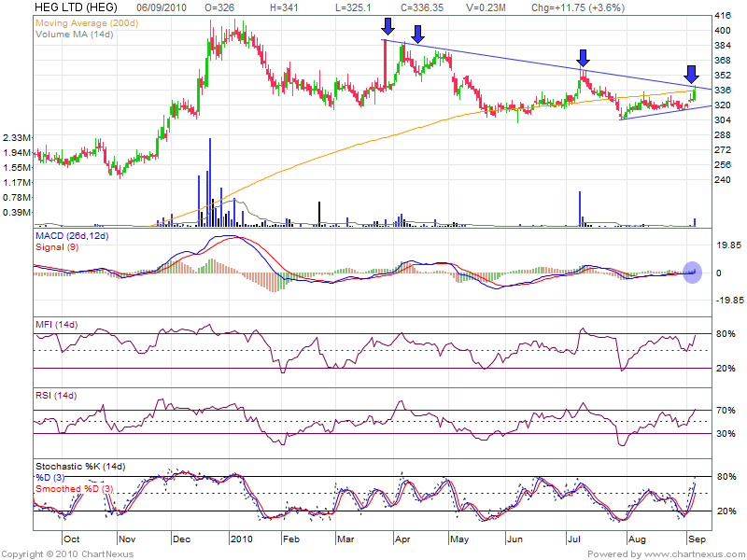
Task: Click the Stochastic %K (14d) label
Action: coord(80,466)
